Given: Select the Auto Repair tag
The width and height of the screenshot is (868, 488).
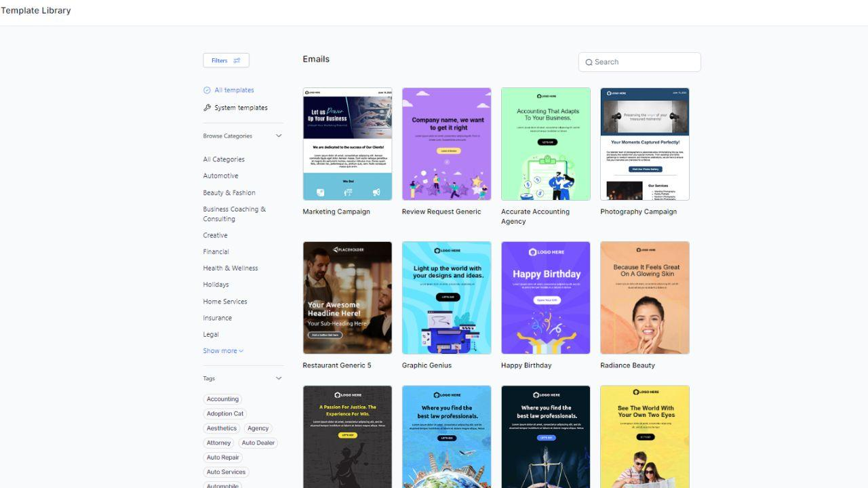Looking at the screenshot, I should point(222,457).
